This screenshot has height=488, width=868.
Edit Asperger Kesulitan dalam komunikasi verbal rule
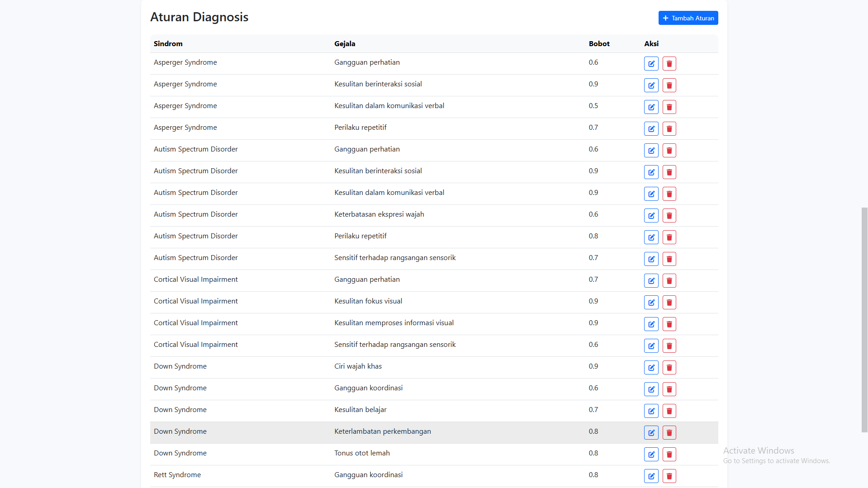pyautogui.click(x=651, y=107)
